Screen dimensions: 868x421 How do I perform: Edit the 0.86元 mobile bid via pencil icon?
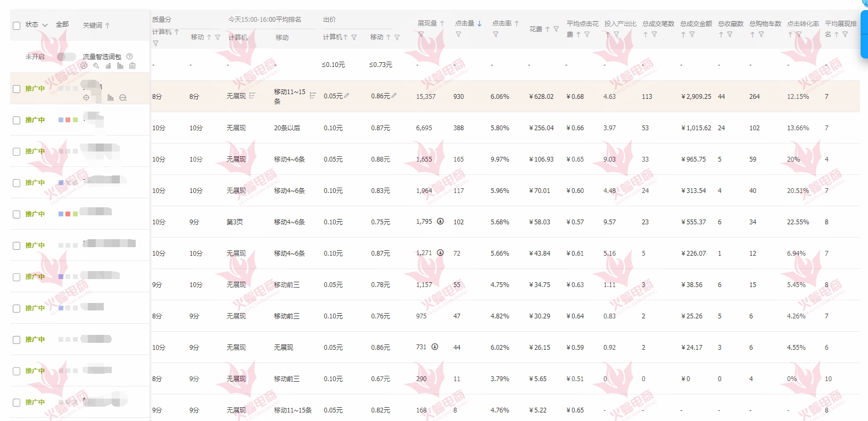coord(394,96)
